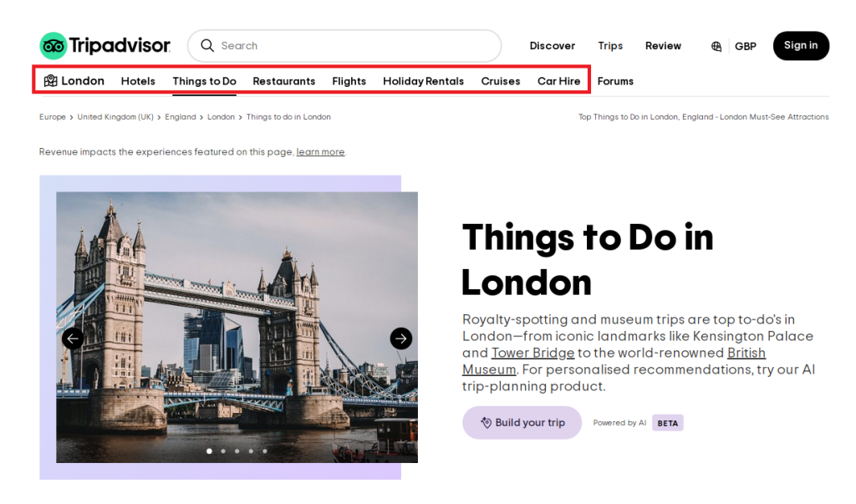Viewport: 856px width, 504px height.
Task: Open the Flights tab
Action: [349, 81]
